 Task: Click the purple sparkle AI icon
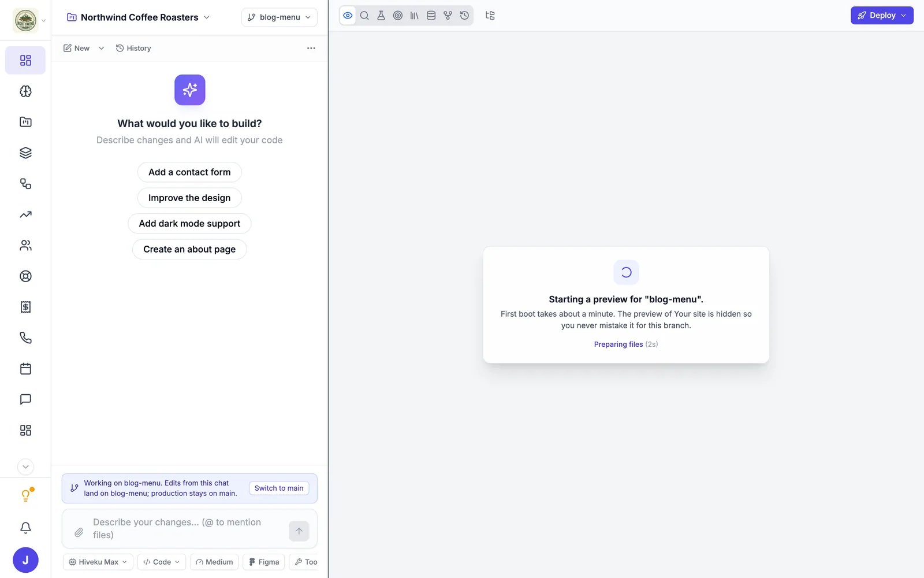(190, 90)
